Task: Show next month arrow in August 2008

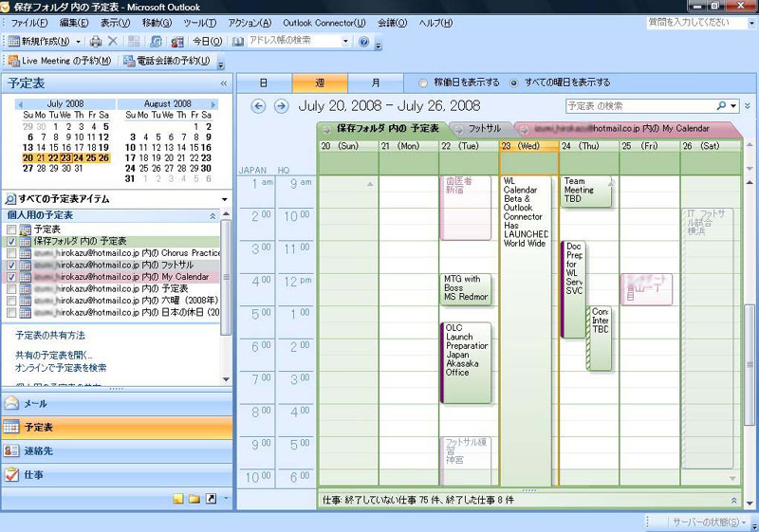Action: coord(213,104)
